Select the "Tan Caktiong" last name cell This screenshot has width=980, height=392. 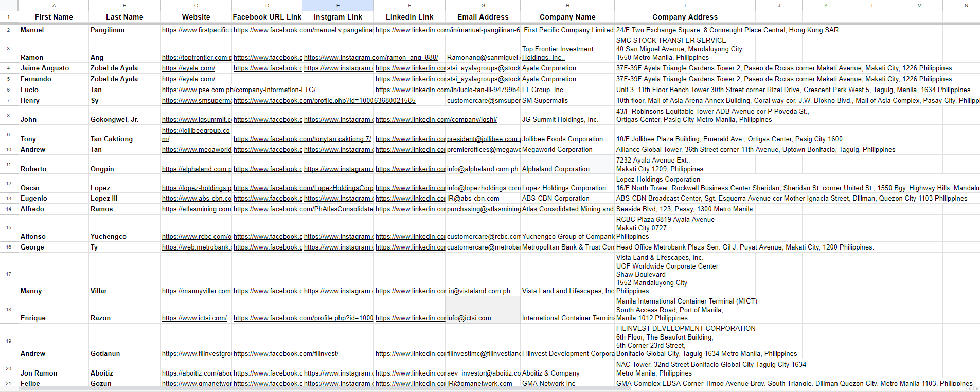pyautogui.click(x=124, y=135)
